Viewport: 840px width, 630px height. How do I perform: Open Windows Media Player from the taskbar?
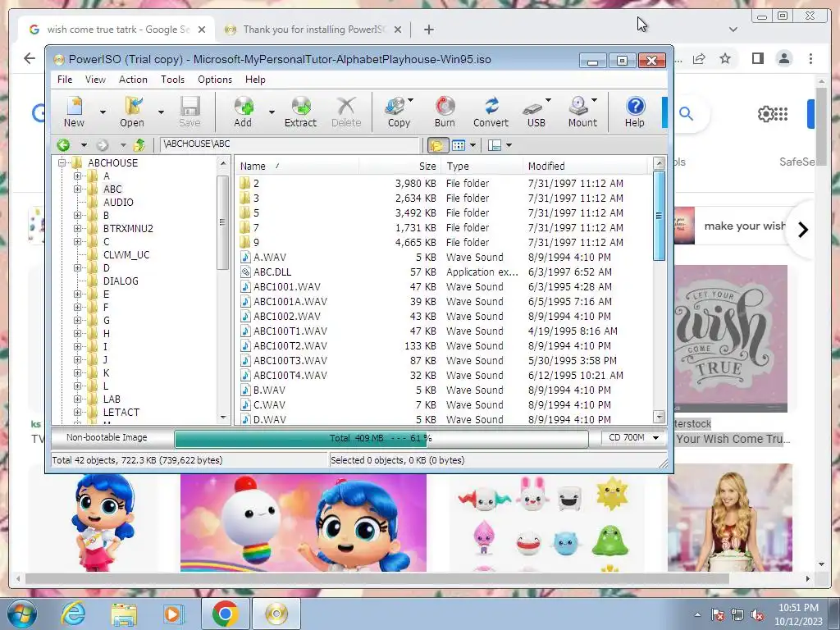tap(173, 614)
